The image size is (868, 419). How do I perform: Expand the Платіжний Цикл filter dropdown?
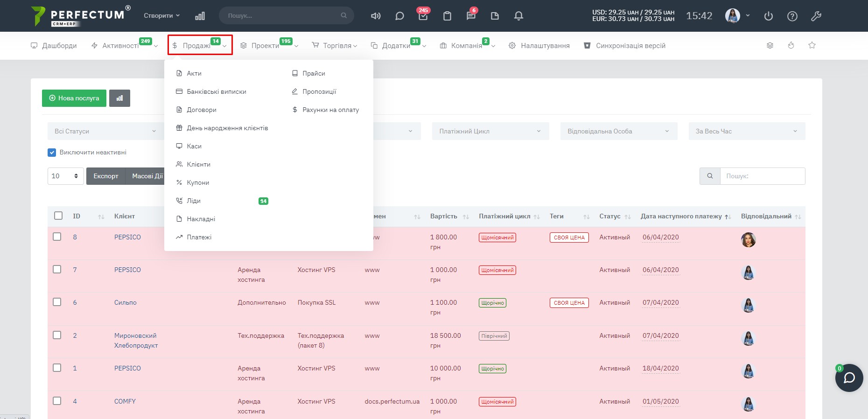point(490,131)
